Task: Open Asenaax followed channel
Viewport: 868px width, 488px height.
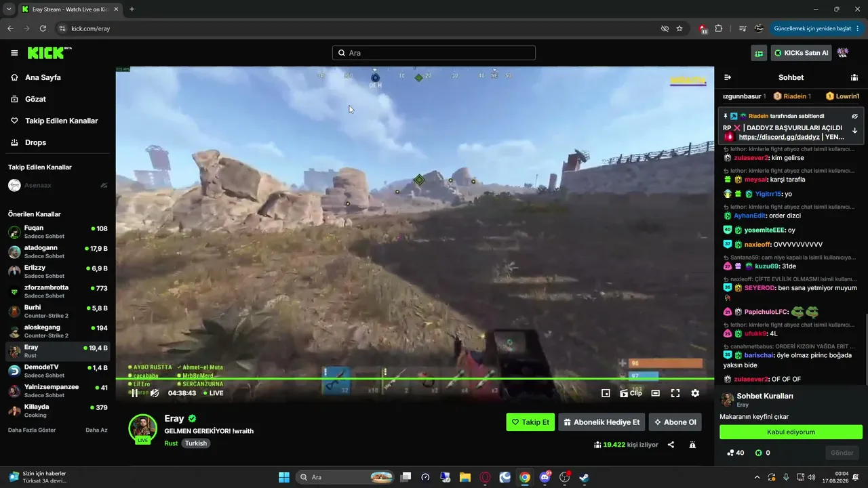Action: point(58,185)
